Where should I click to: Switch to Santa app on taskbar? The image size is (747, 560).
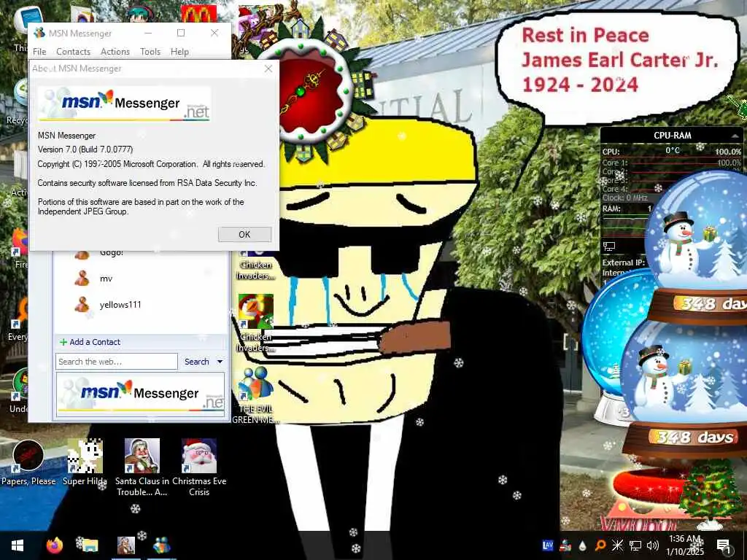coord(126,545)
